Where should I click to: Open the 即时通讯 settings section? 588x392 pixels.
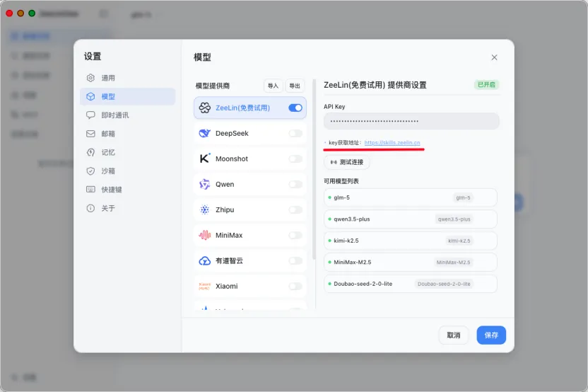coord(127,115)
